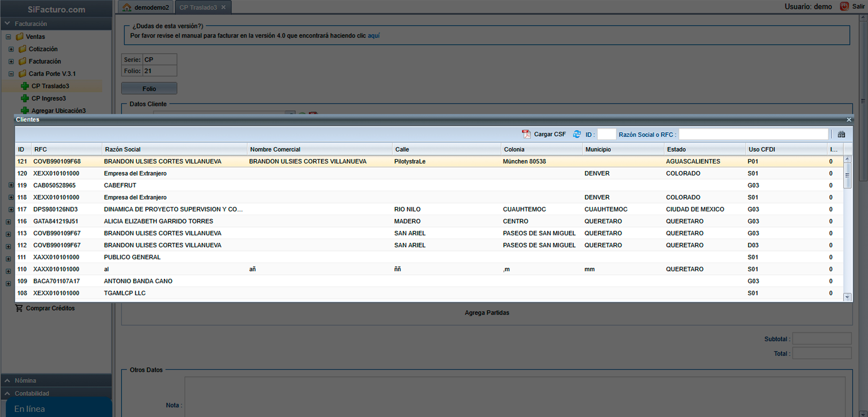Close the CP Traslado3 tab
The image size is (868, 417).
pos(224,7)
